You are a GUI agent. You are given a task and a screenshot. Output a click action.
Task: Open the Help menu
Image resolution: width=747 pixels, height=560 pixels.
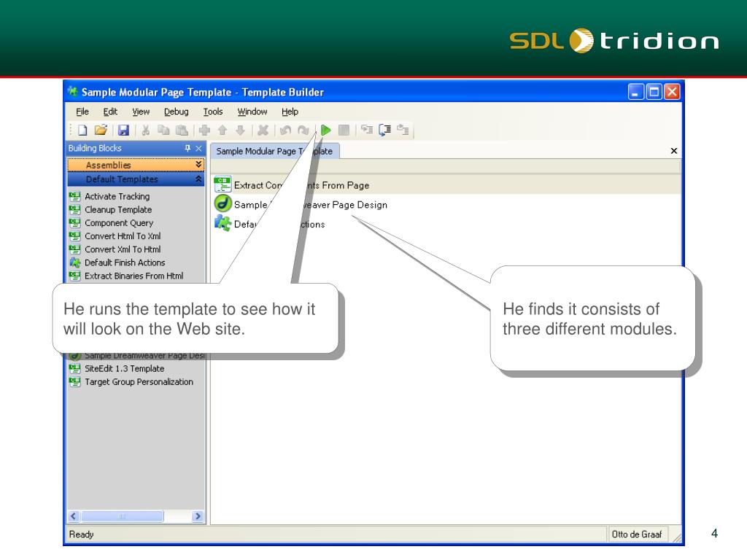[x=290, y=112]
